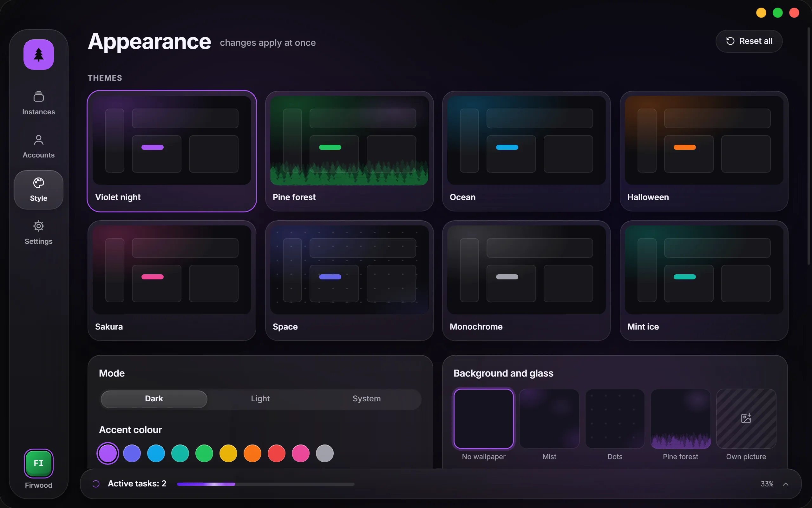Choose the Pine forest wallpaper thumbnail
812x508 pixels.
680,419
